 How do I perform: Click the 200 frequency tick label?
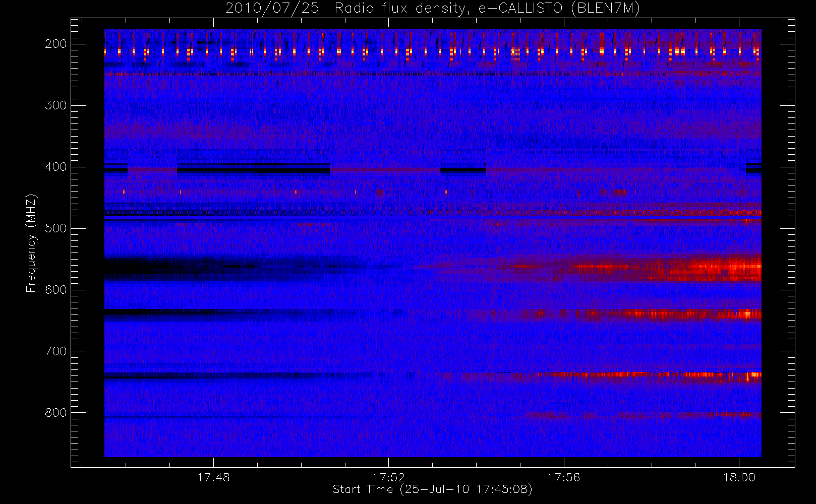[x=56, y=44]
